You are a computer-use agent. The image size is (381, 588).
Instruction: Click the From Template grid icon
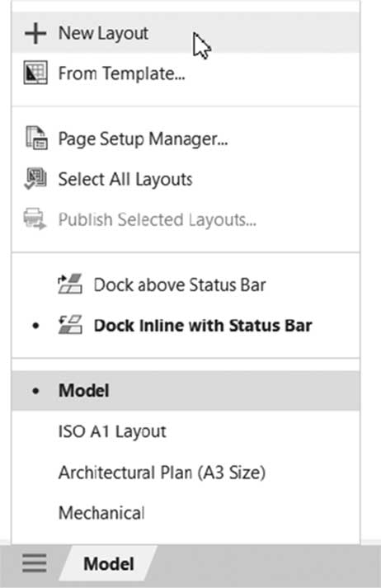pos(35,73)
